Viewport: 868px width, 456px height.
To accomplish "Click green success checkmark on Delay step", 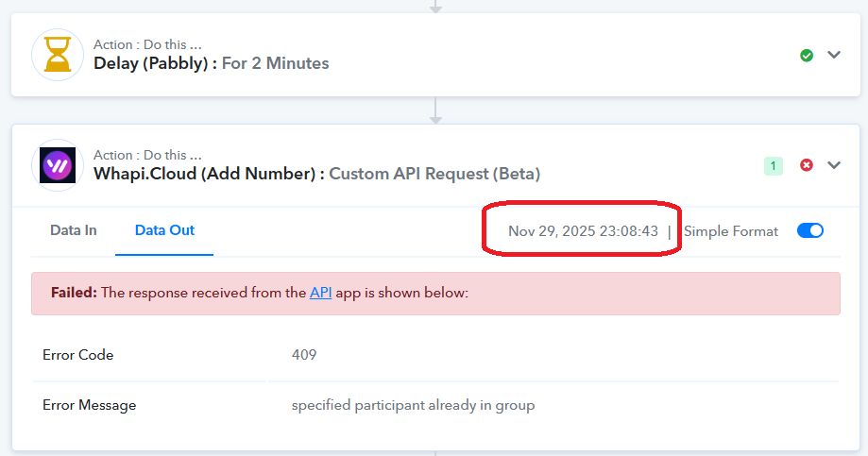I will click(x=807, y=56).
